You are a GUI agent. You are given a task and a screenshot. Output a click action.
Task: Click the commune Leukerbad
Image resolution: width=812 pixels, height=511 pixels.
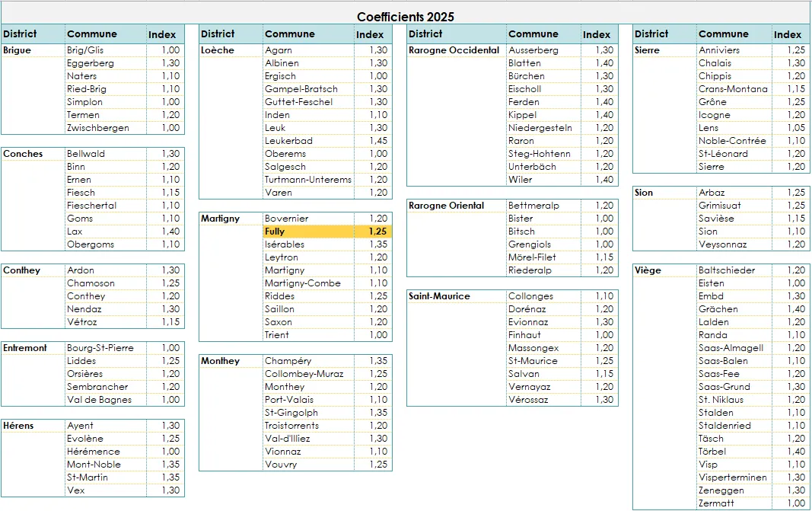288,141
